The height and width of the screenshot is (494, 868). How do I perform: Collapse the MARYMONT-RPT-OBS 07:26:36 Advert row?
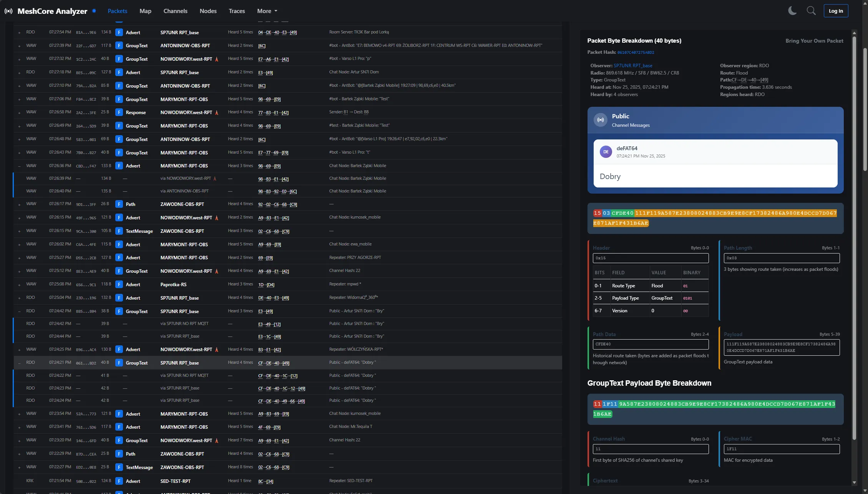pyautogui.click(x=19, y=166)
